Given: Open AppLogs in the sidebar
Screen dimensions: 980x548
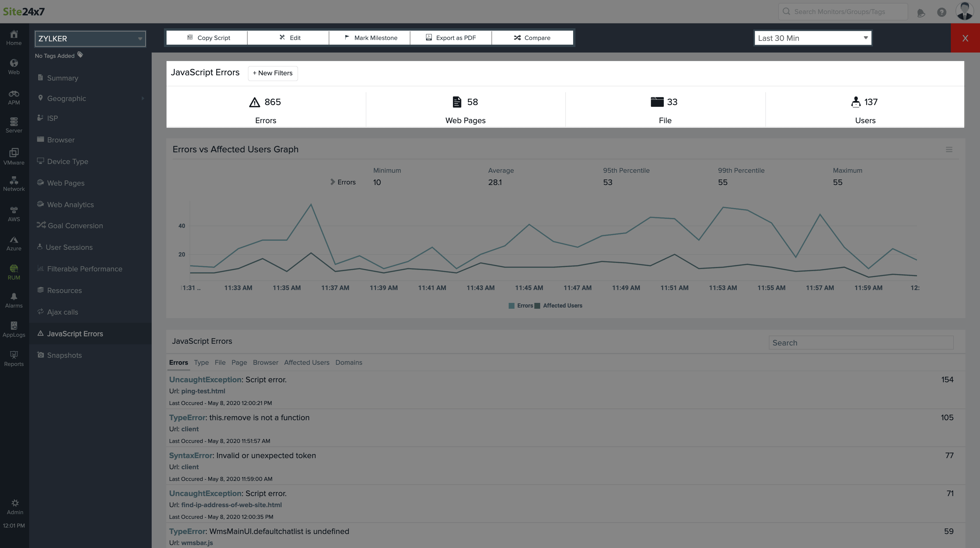Looking at the screenshot, I should (x=14, y=329).
